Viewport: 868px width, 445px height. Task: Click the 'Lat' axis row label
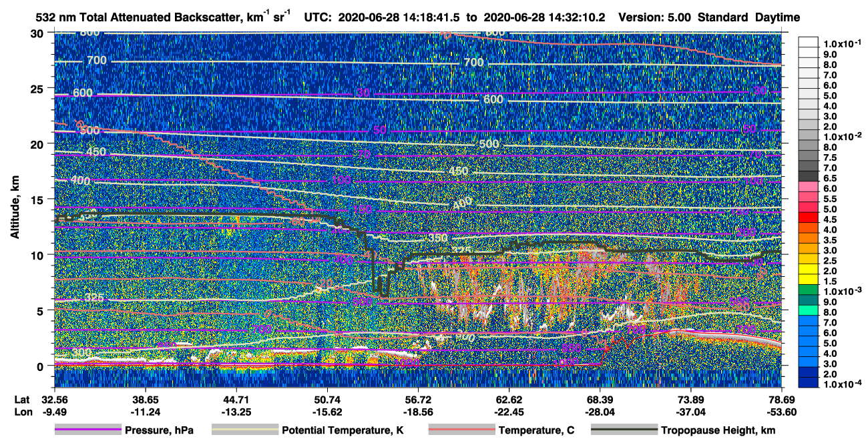click(22, 399)
